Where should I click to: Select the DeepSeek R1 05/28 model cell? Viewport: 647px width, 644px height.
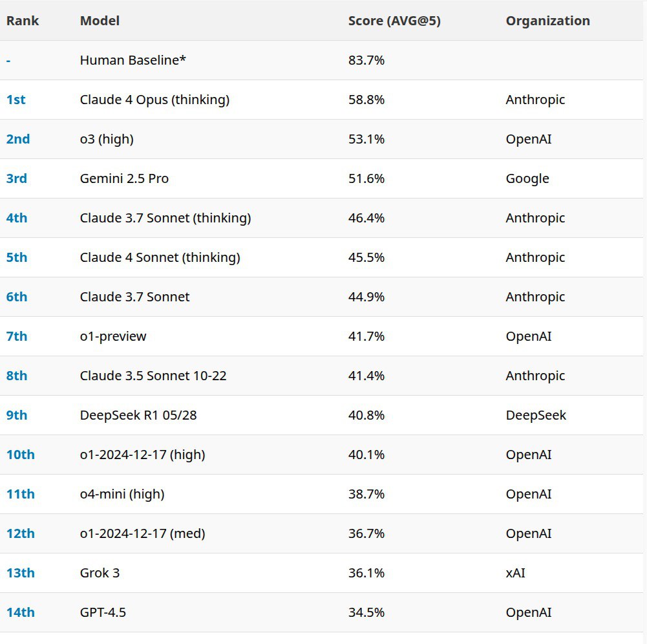tap(138, 415)
